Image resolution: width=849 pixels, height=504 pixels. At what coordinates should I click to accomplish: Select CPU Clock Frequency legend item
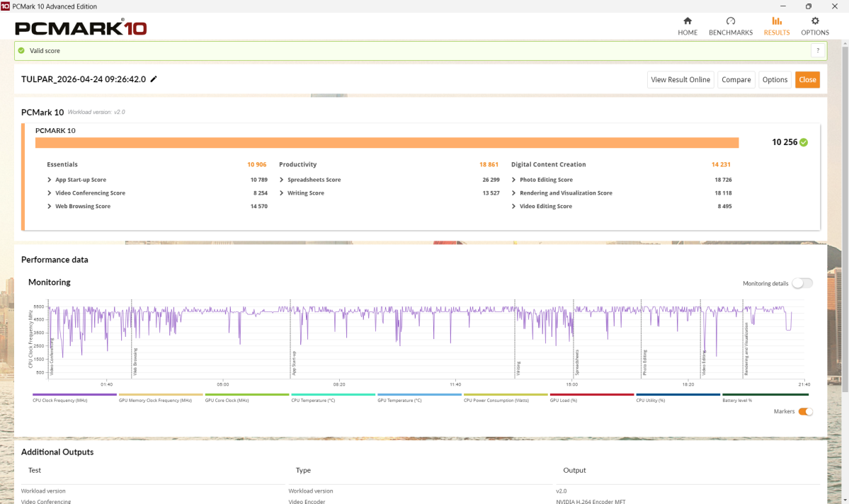(74, 398)
